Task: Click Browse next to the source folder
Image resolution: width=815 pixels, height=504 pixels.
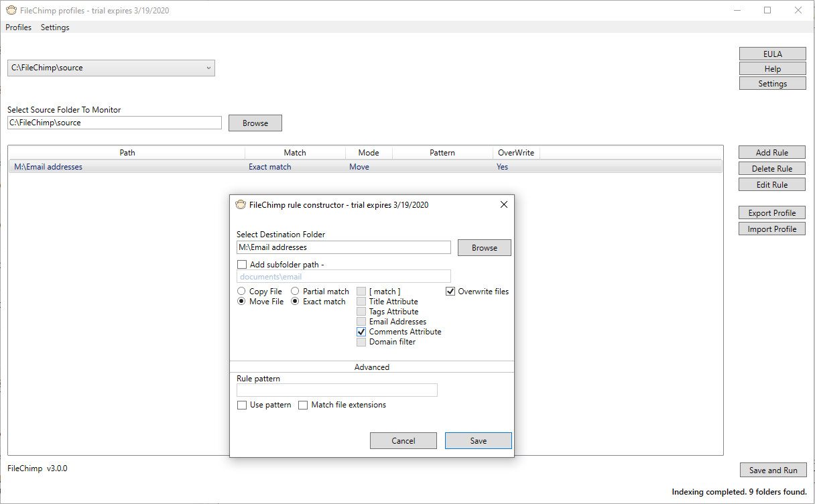Action: (255, 123)
